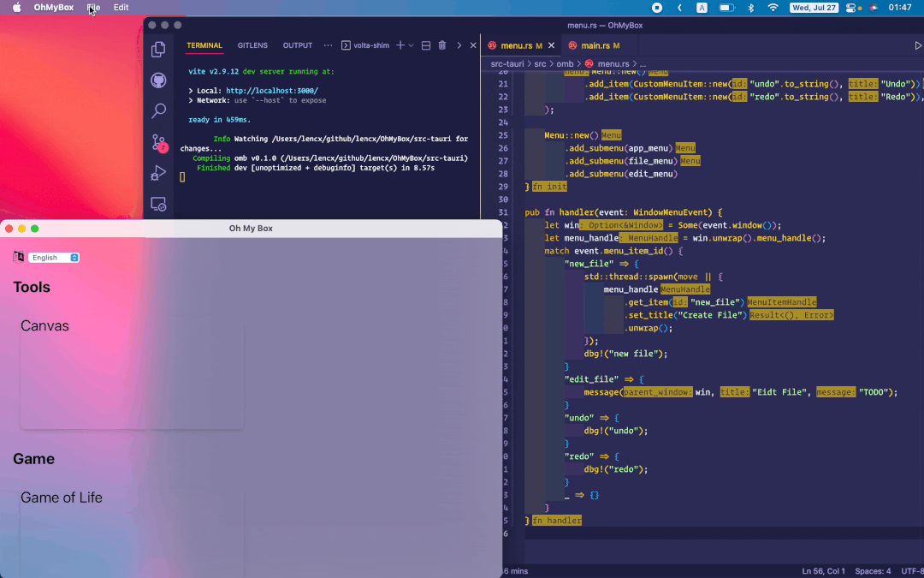Switch to the GITLENS panel tab

[x=252, y=45]
